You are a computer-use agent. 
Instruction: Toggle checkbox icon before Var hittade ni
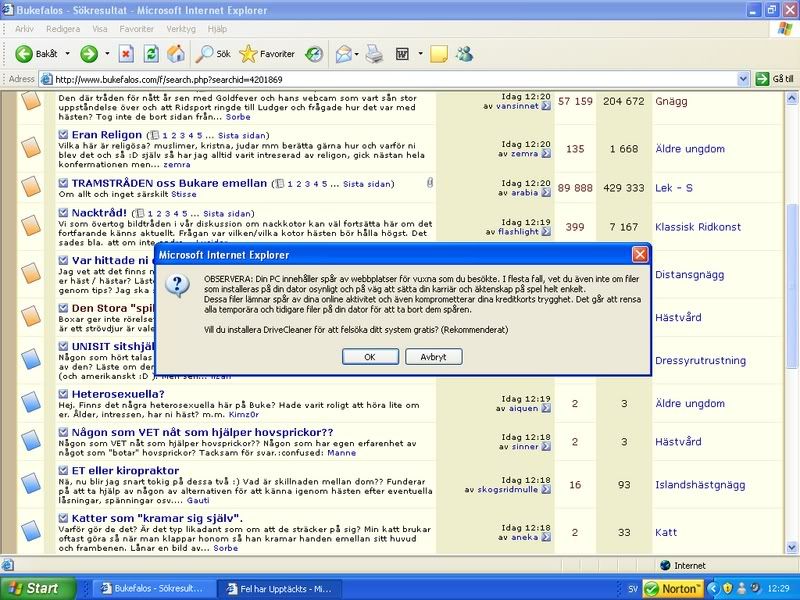(x=63, y=260)
